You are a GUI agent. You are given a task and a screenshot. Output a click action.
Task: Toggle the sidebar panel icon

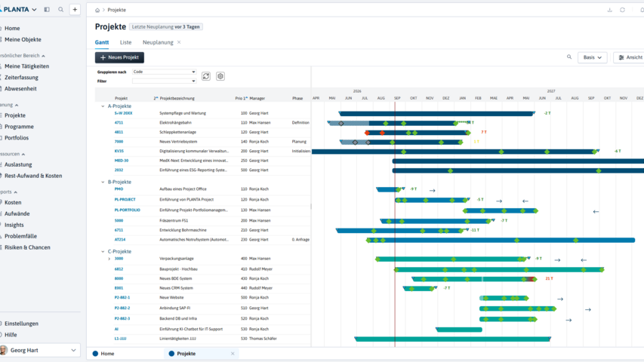(x=47, y=10)
